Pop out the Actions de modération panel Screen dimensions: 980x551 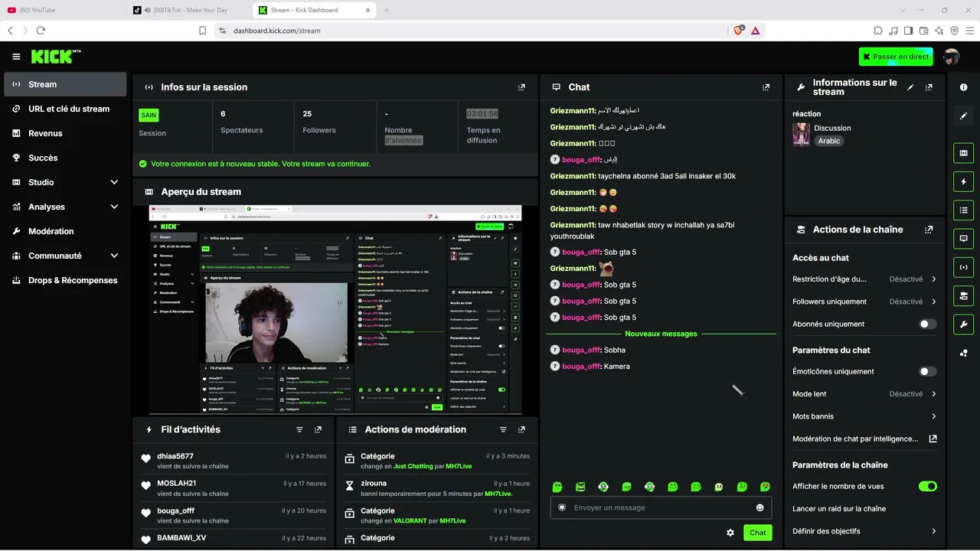click(x=521, y=430)
